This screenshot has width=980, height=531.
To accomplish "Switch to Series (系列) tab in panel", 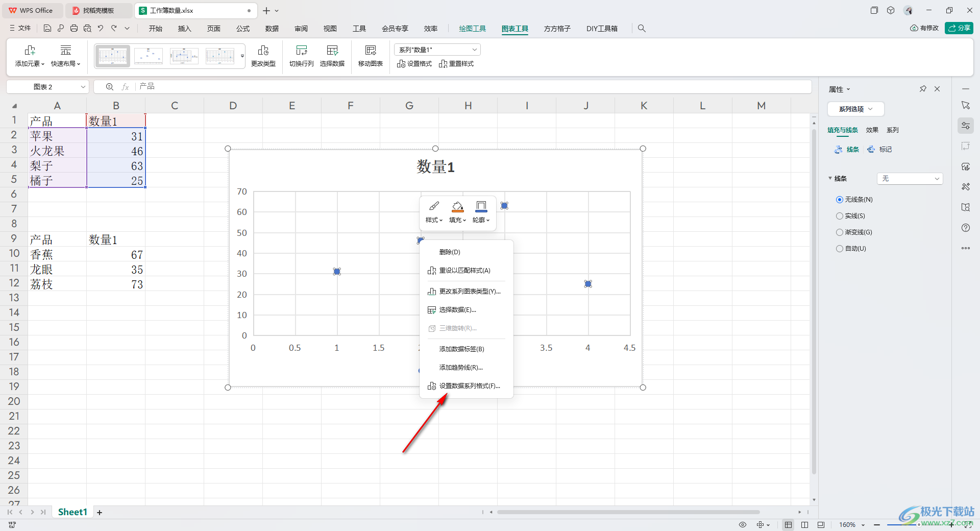I will click(893, 130).
